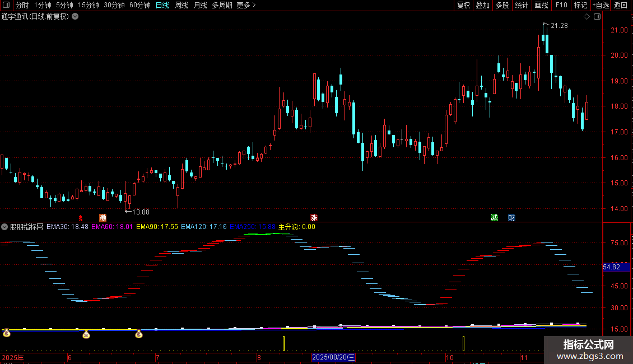Click the yellow signal bar near October
This screenshot has height=364, width=633.
(x=463, y=343)
